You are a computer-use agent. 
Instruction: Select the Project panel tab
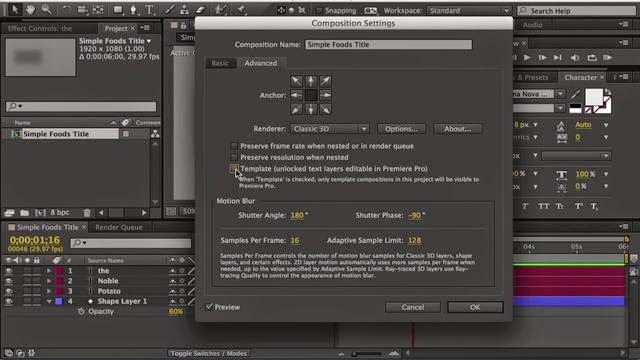click(116, 28)
